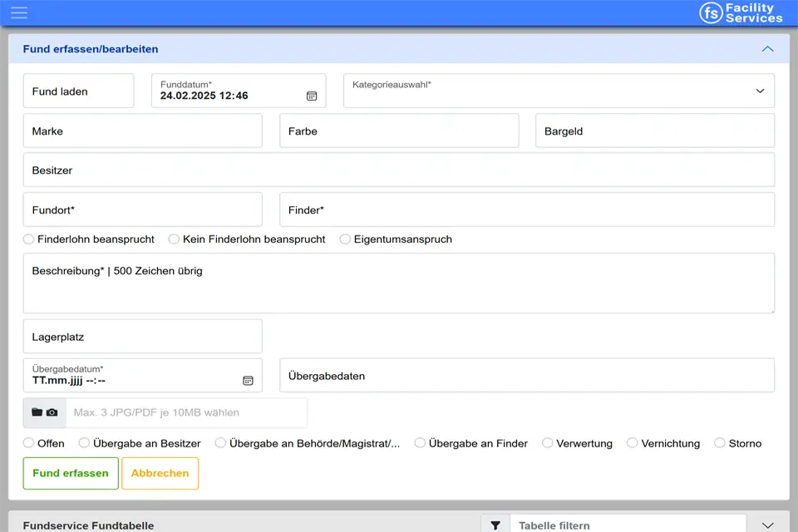
Task: Collapse the Fund erfassen/bearbeiten panel
Action: (x=767, y=49)
